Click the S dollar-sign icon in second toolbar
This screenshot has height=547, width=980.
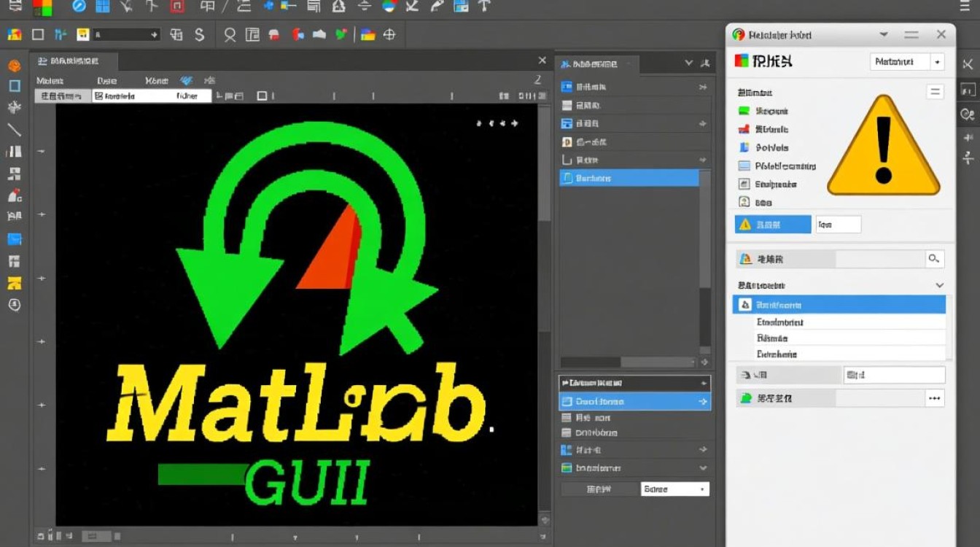pyautogui.click(x=199, y=34)
